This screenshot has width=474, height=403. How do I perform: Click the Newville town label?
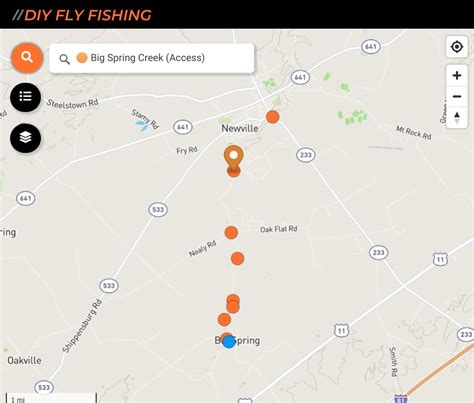click(x=240, y=128)
